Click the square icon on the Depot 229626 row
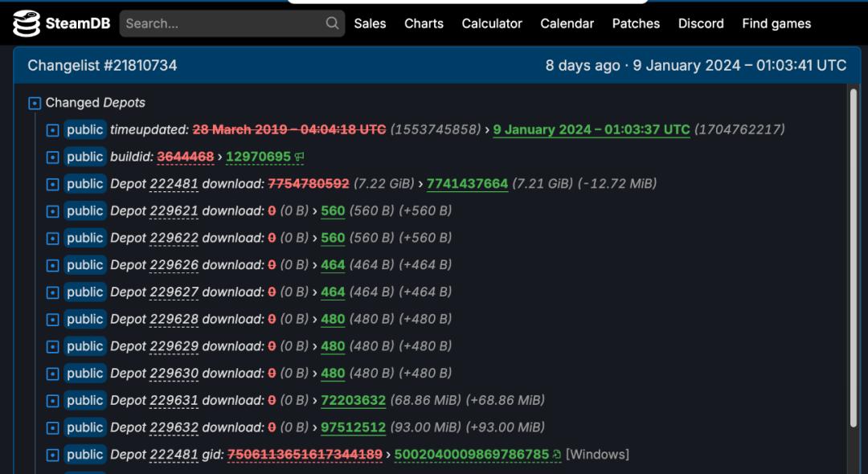This screenshot has width=868, height=474. coord(52,265)
